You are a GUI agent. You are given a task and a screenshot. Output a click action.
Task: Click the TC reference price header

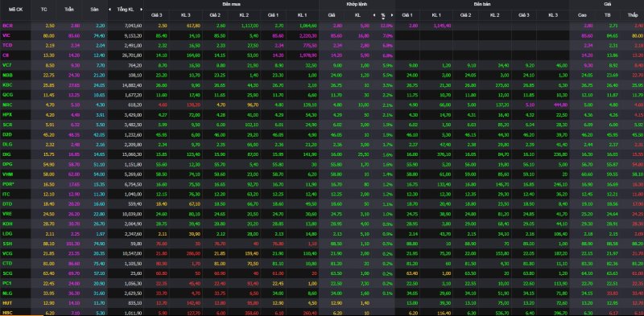click(x=44, y=9)
